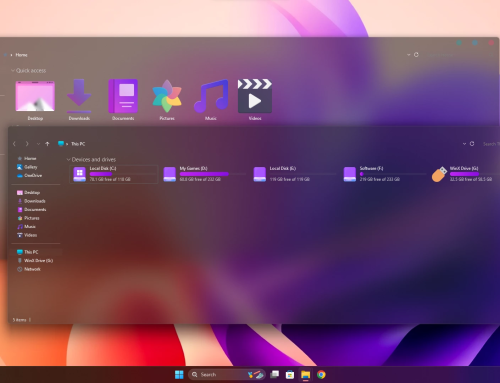The image size is (500, 383).
Task: Open Windows Start menu
Action: pos(179,375)
